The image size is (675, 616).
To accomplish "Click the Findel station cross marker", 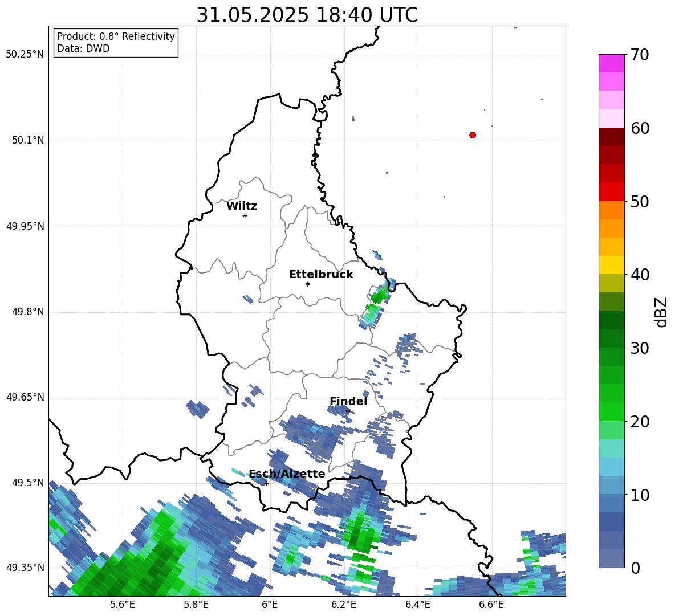I will tap(348, 411).
